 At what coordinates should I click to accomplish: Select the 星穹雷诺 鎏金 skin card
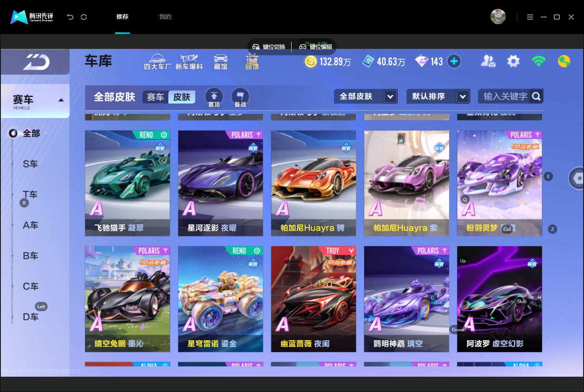pos(221,299)
